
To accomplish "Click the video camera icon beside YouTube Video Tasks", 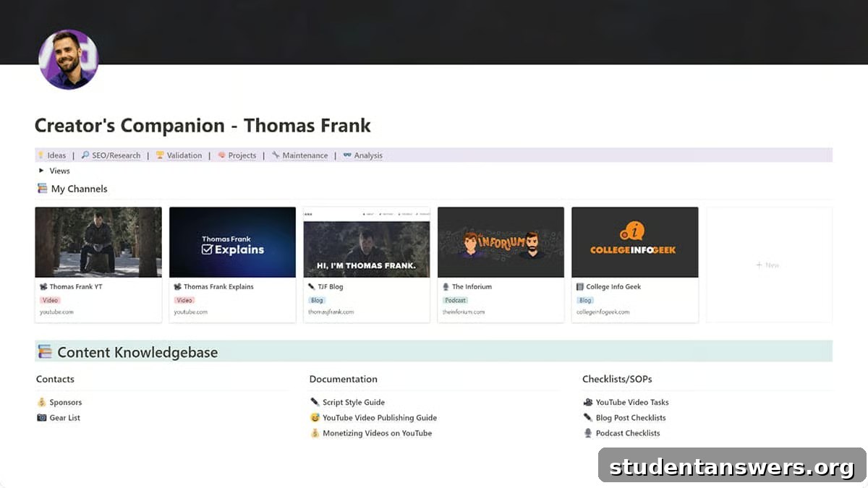I will (588, 403).
